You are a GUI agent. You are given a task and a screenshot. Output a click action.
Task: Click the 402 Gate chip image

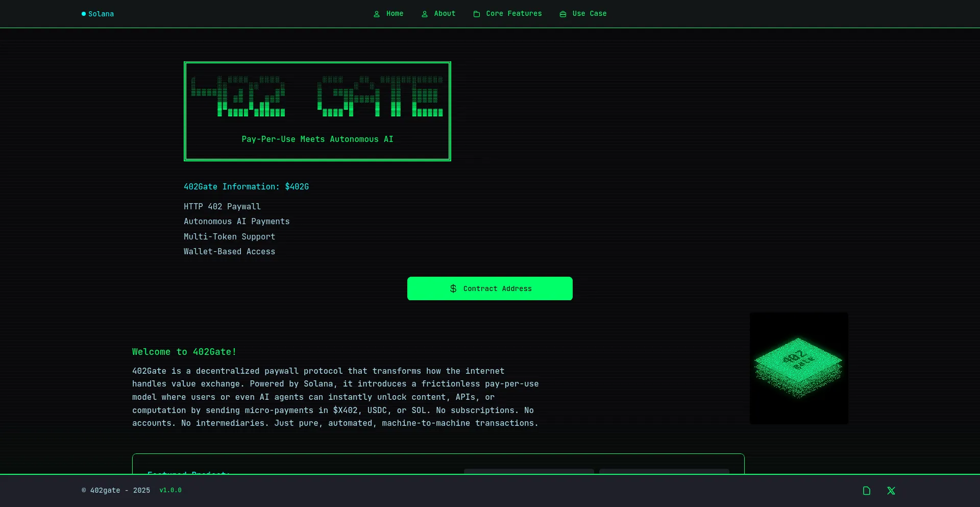tap(799, 368)
